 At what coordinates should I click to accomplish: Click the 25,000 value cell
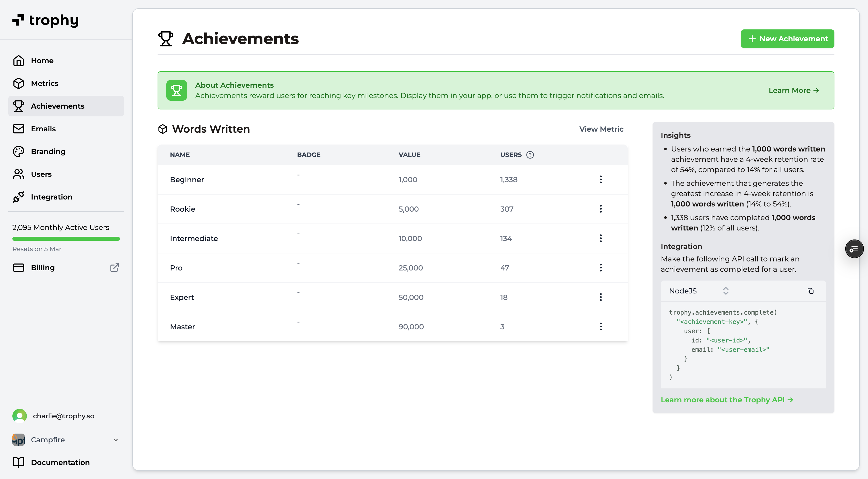click(x=410, y=268)
